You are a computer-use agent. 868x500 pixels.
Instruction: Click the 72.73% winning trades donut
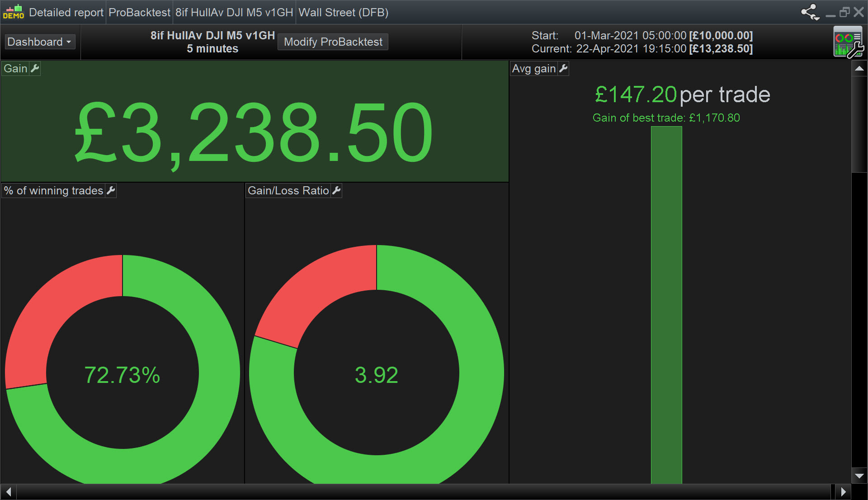(x=123, y=375)
